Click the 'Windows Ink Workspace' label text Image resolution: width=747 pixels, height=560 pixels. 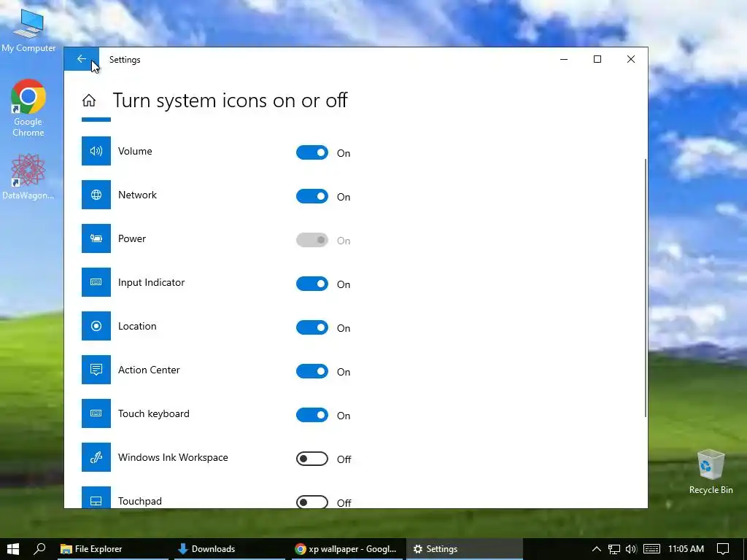[173, 458]
